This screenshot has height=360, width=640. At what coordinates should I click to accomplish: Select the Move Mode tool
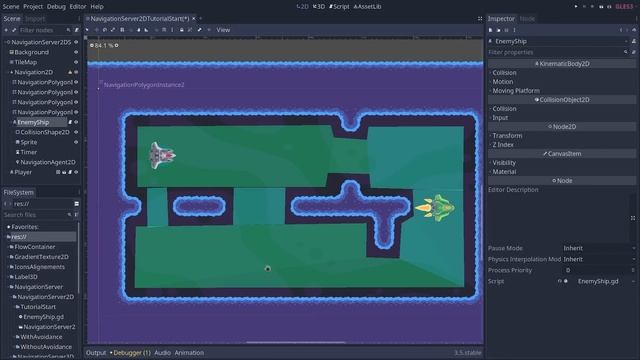pyautogui.click(x=97, y=30)
